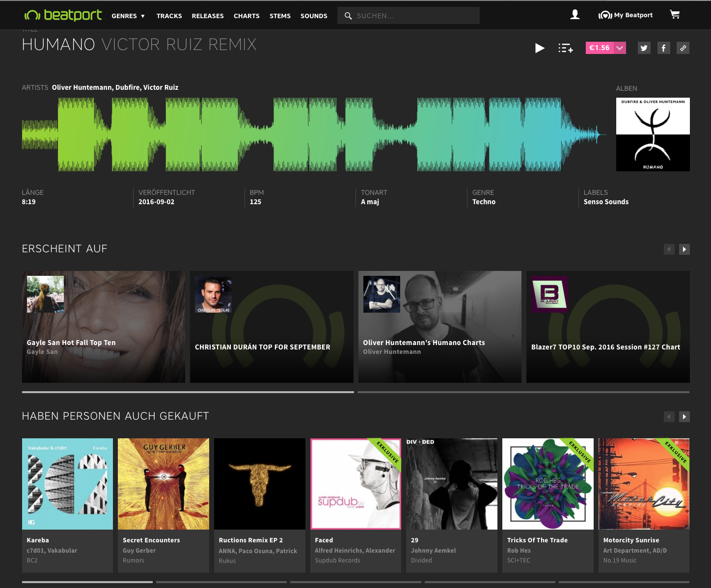Open the Supdub Records label link

(x=338, y=561)
